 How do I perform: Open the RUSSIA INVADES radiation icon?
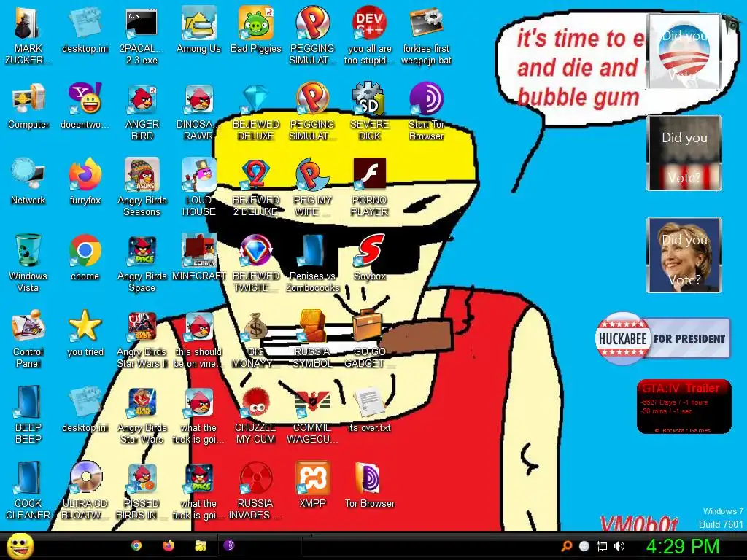click(256, 491)
